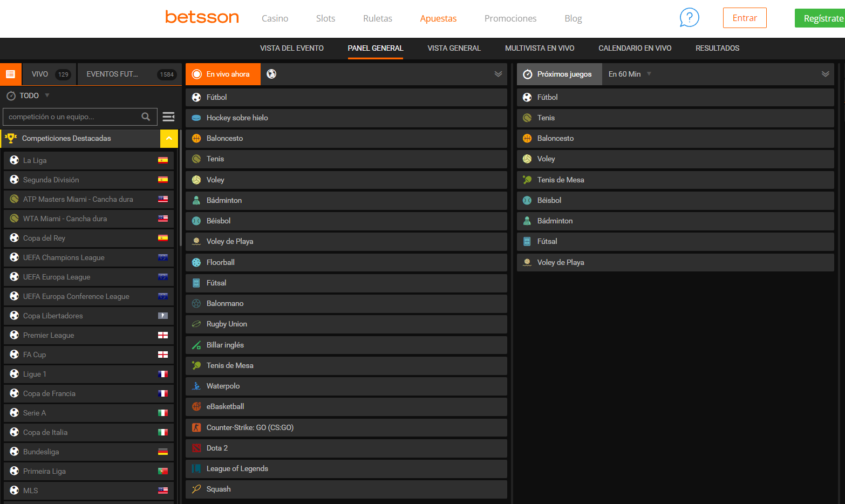Click the live Tenis ball icon
Screen dimensions: 845x504
196,159
